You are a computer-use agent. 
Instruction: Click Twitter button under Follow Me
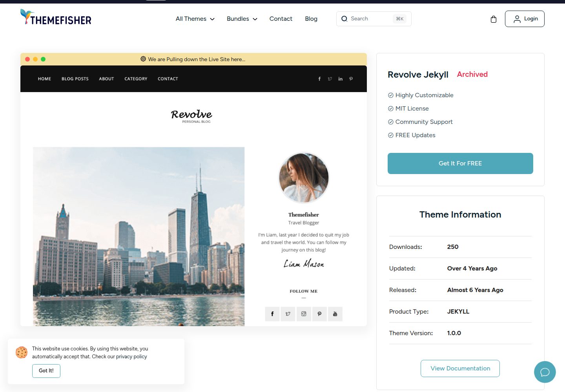288,314
